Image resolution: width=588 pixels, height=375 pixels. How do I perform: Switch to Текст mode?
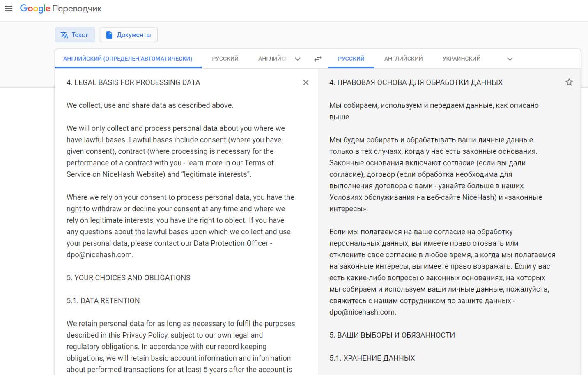click(75, 35)
